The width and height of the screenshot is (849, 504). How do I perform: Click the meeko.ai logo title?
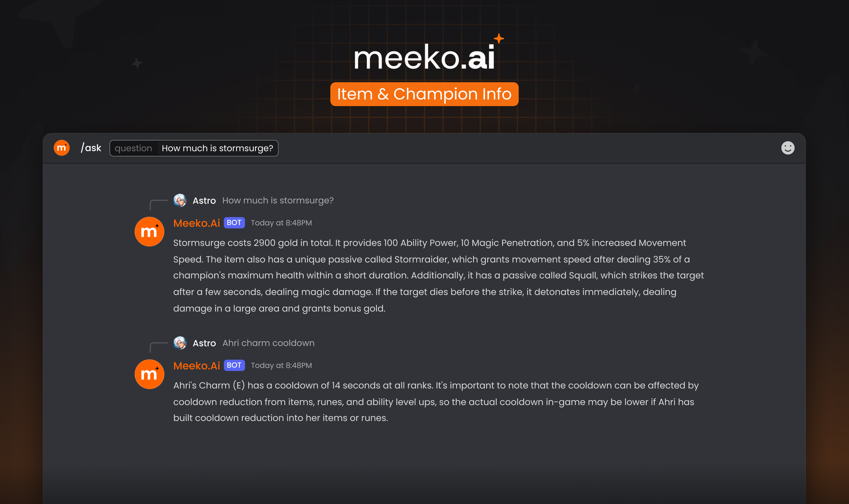(x=424, y=58)
